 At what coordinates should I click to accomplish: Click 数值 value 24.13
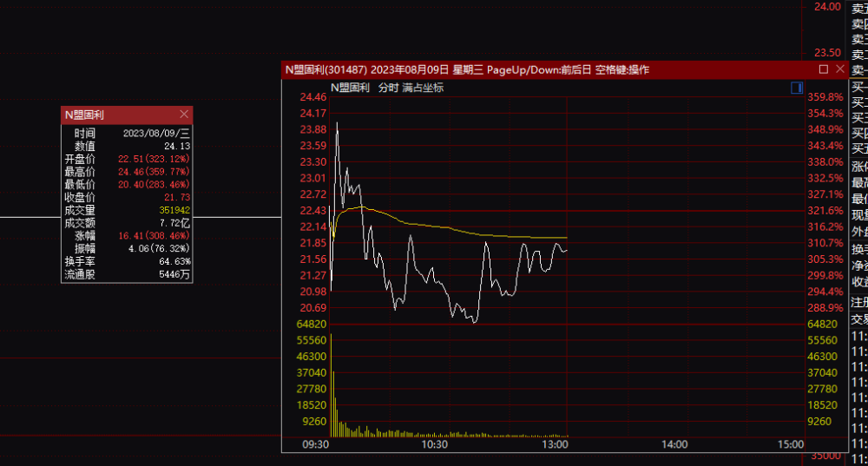click(x=177, y=146)
